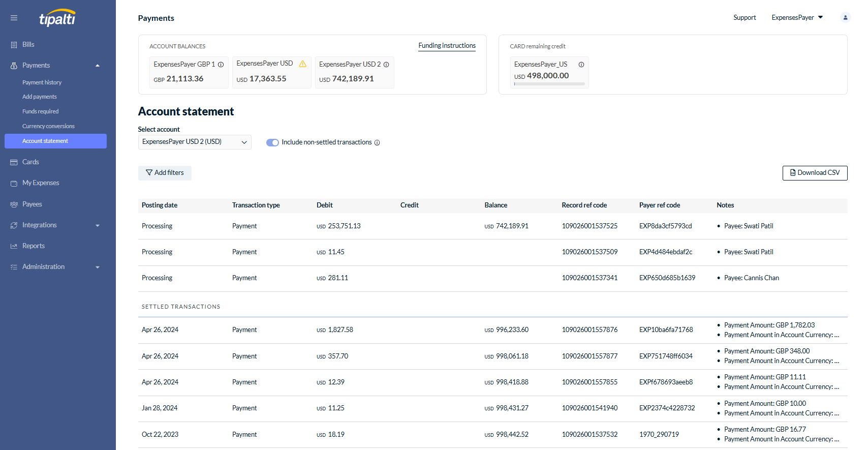Open the ExpensesPayer account dropdown in header

click(x=797, y=18)
